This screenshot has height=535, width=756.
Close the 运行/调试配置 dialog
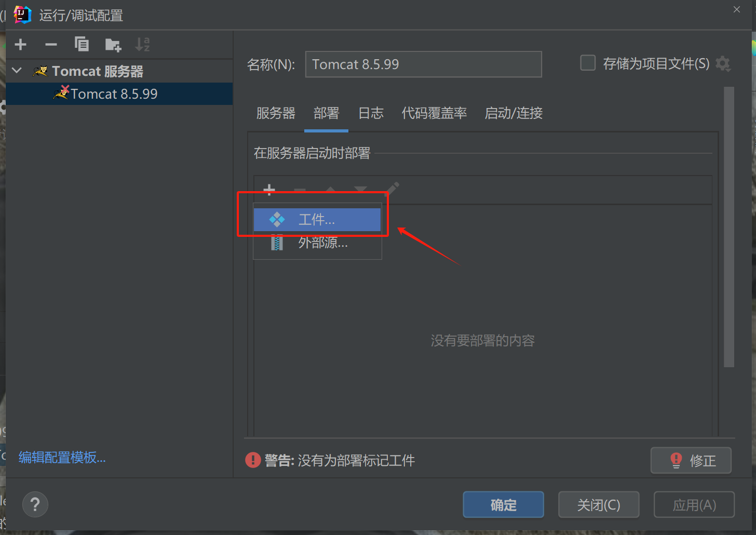[737, 9]
